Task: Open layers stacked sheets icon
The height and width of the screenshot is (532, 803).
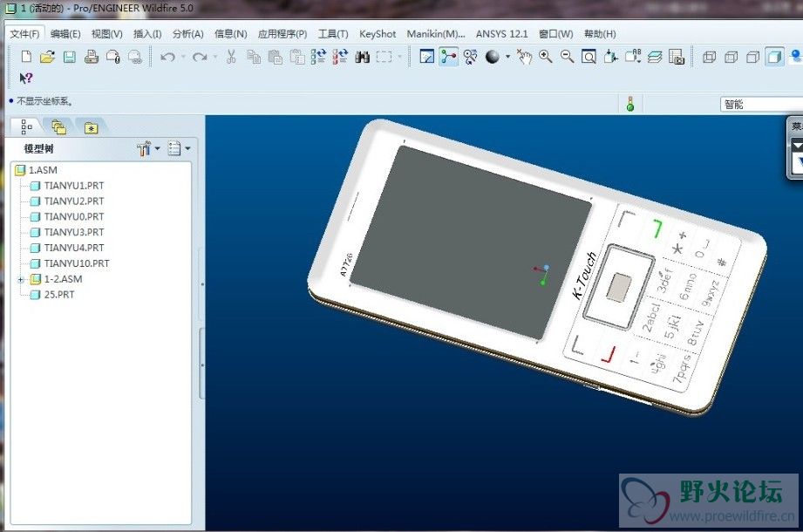Action: click(x=655, y=57)
